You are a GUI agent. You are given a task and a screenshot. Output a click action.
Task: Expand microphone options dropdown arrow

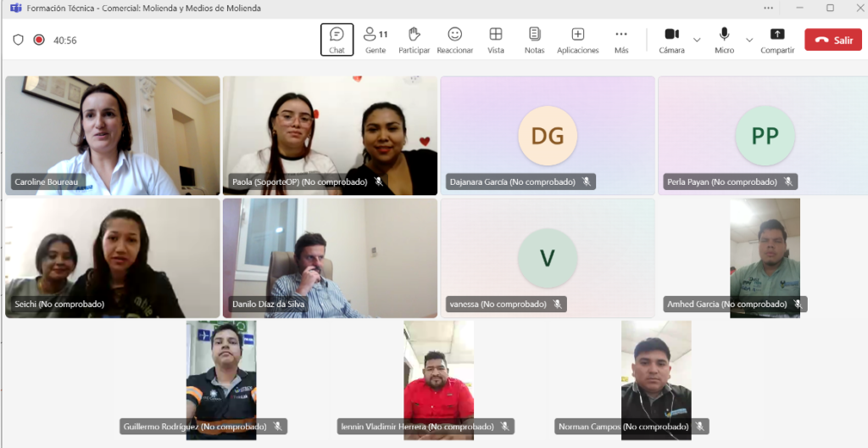[749, 40]
